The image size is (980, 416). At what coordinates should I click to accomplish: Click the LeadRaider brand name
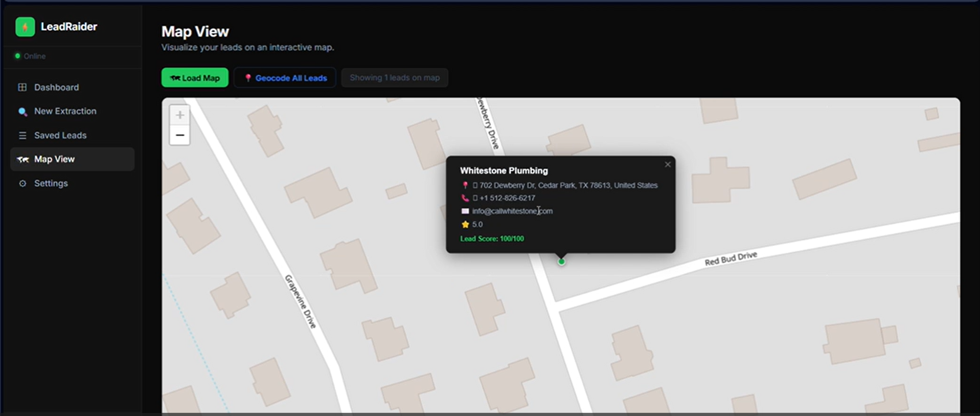point(69,27)
